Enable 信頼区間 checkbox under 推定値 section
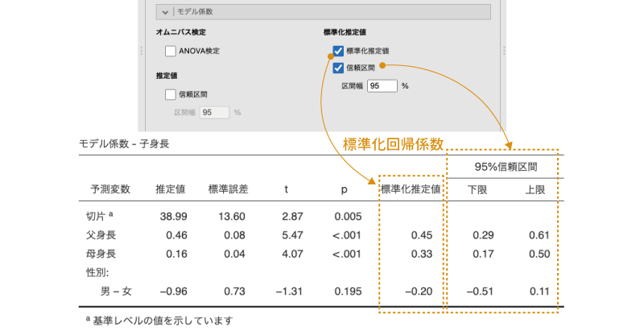 point(171,93)
